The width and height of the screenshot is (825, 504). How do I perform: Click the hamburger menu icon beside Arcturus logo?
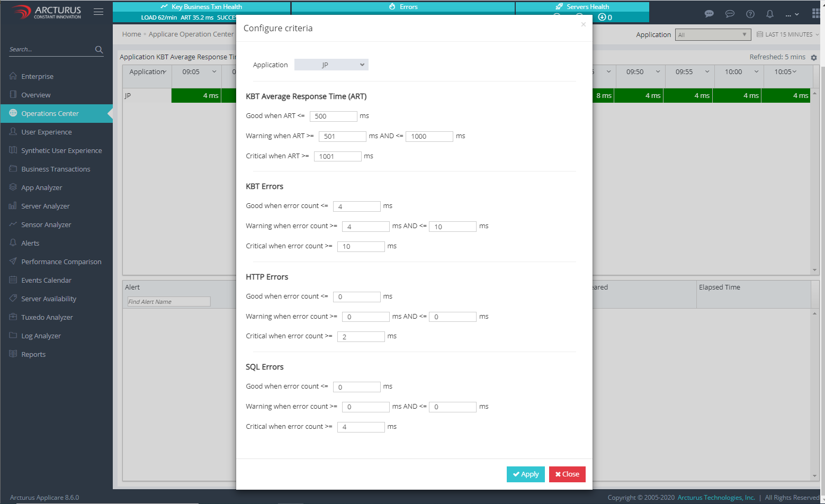pos(98,12)
